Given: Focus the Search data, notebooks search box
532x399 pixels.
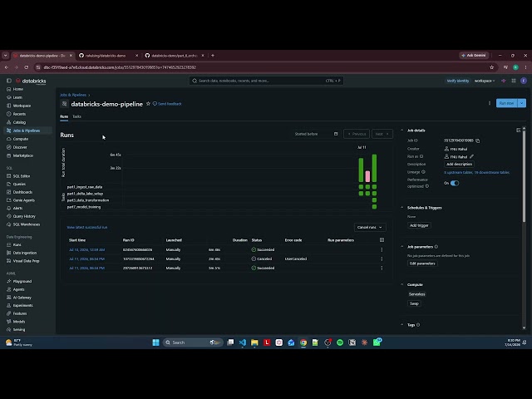Looking at the screenshot, I should [266, 81].
